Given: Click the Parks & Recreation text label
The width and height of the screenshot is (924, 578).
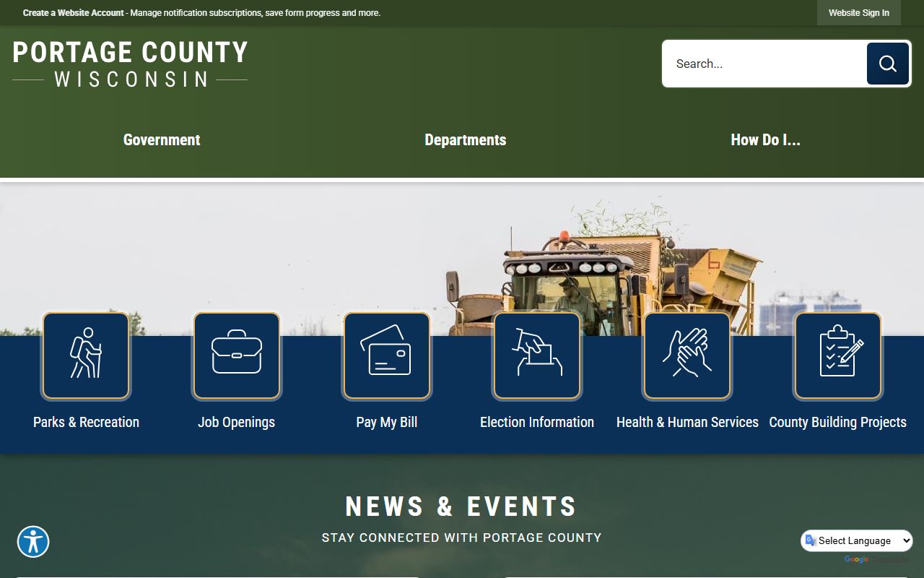Looking at the screenshot, I should (x=86, y=422).
